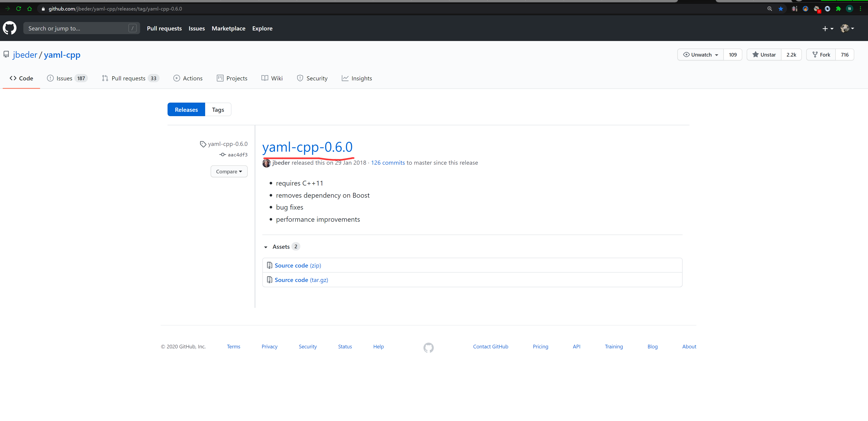The width and height of the screenshot is (868, 421).
Task: Open the Compare dropdown
Action: 229,172
